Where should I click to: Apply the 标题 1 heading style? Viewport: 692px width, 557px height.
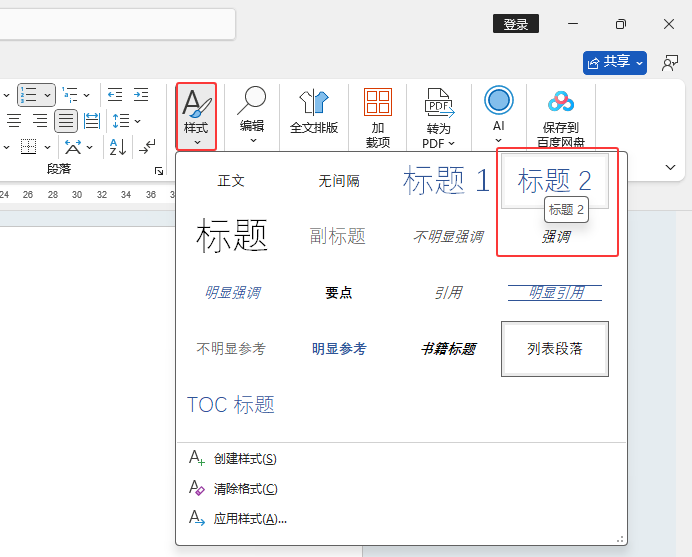(x=446, y=181)
